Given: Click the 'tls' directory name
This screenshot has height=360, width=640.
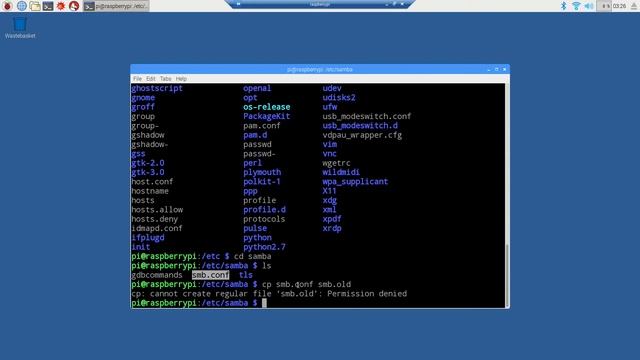Looking at the screenshot, I should coord(246,275).
